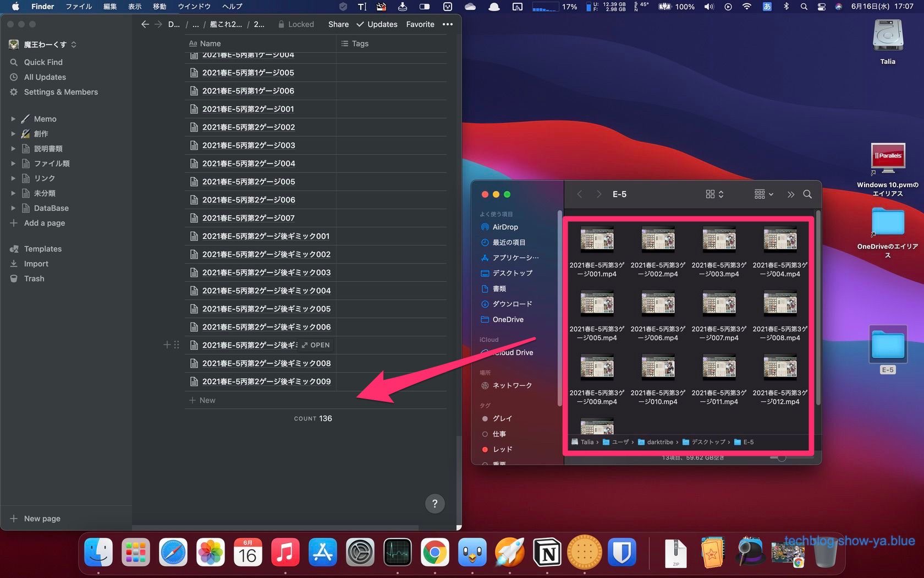Click OPEN button on hovered row
Viewport: 924px width, 578px height.
(316, 345)
